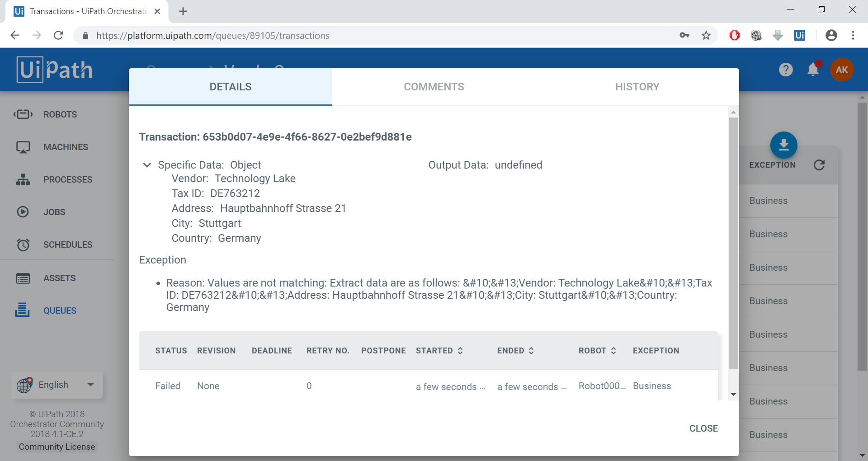Open the English language dropdown
This screenshot has height=461, width=868.
point(57,385)
